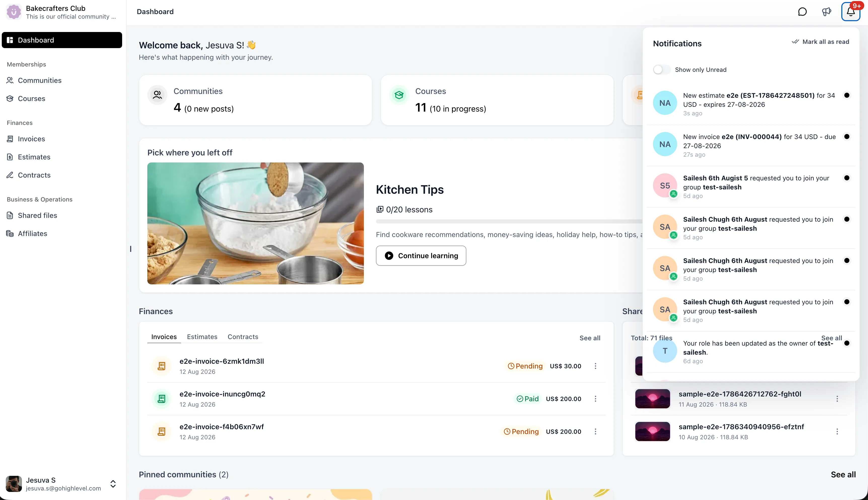Open the Kitchen Tips course image
Image resolution: width=868 pixels, height=500 pixels.
coord(255,223)
